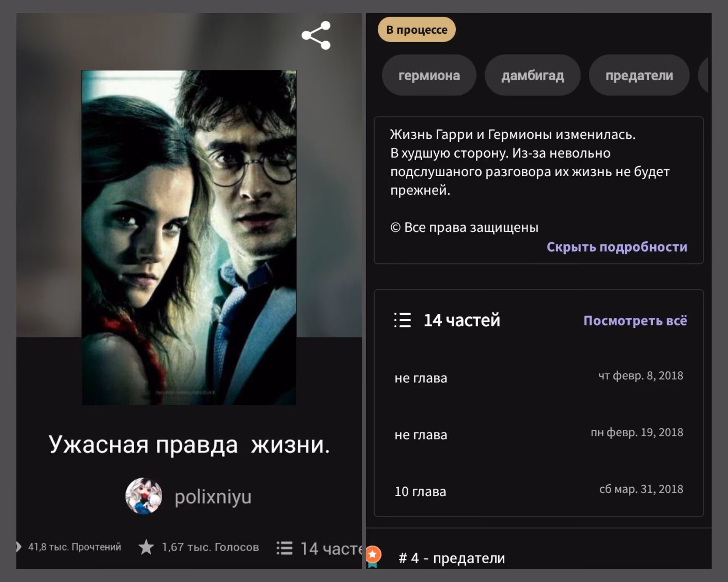
Task: Tap the "В процессе" status badge
Action: [x=417, y=30]
